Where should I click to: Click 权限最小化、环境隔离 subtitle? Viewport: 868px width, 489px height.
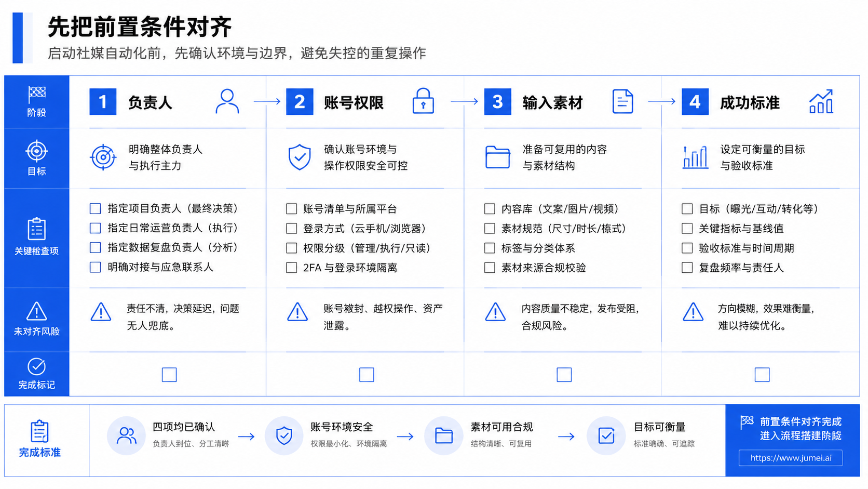click(349, 444)
